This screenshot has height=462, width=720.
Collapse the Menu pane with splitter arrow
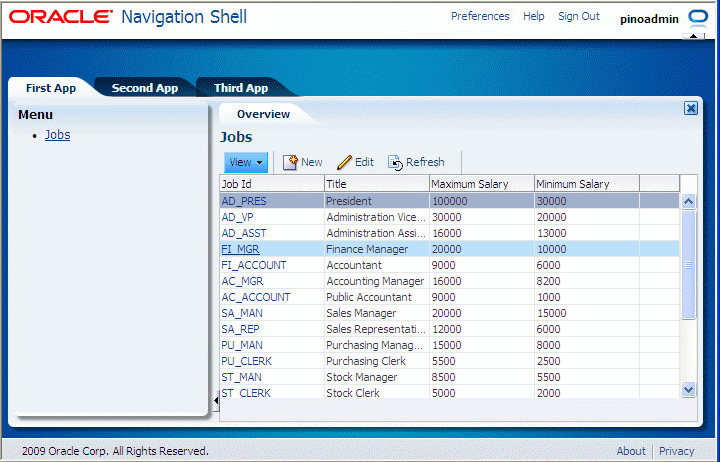click(x=216, y=400)
